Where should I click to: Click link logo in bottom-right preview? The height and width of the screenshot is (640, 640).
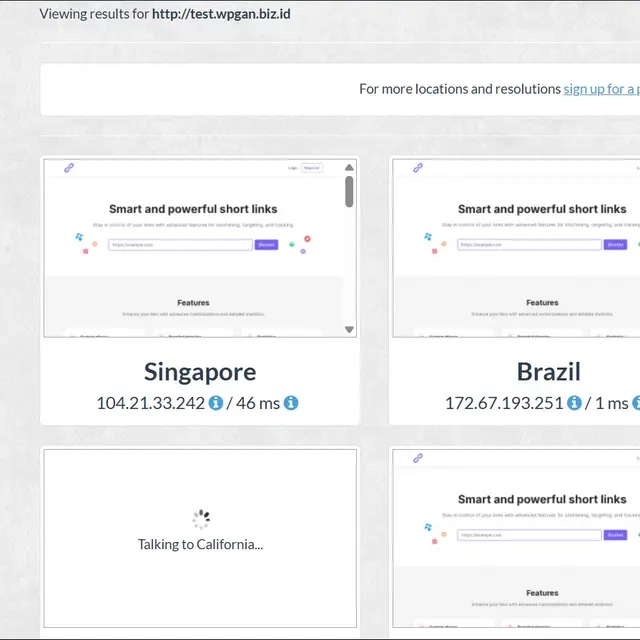click(418, 458)
